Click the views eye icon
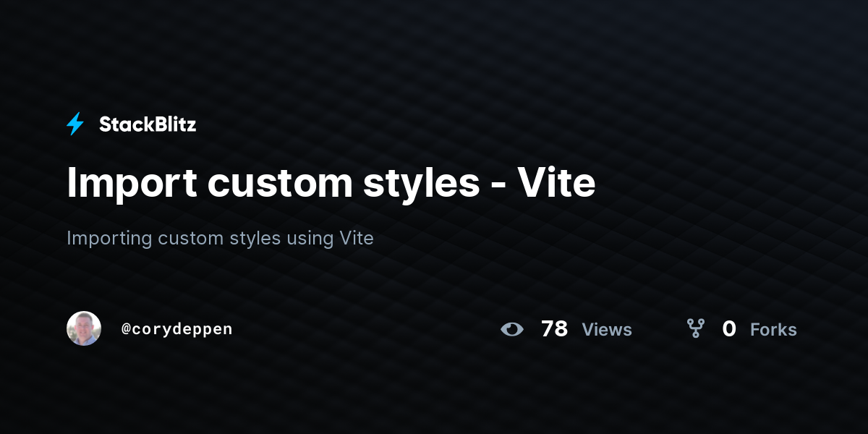 pos(512,329)
